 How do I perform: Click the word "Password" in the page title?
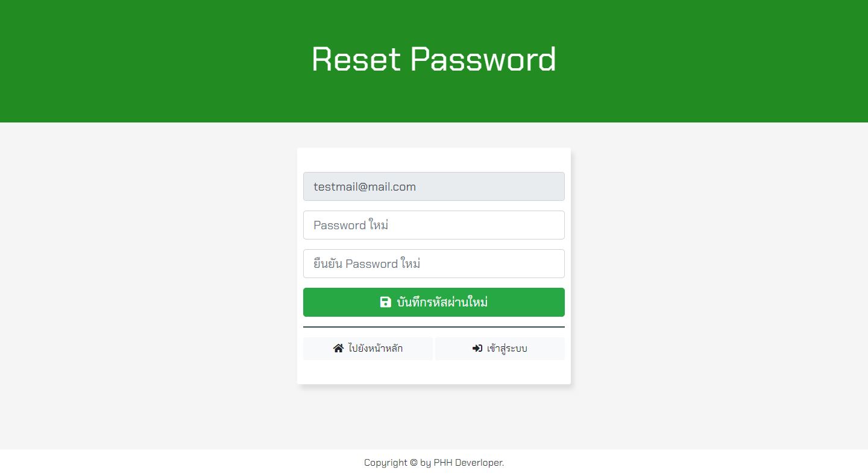(483, 59)
